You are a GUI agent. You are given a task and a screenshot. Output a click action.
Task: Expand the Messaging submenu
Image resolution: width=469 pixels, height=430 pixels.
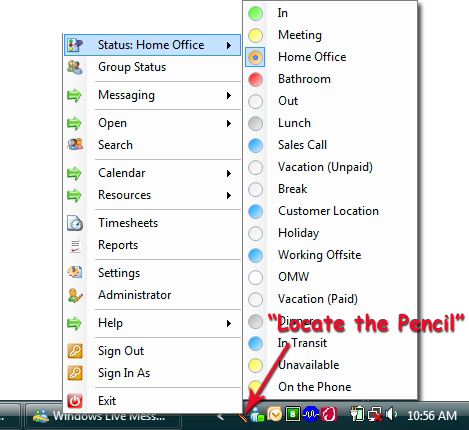pos(152,95)
